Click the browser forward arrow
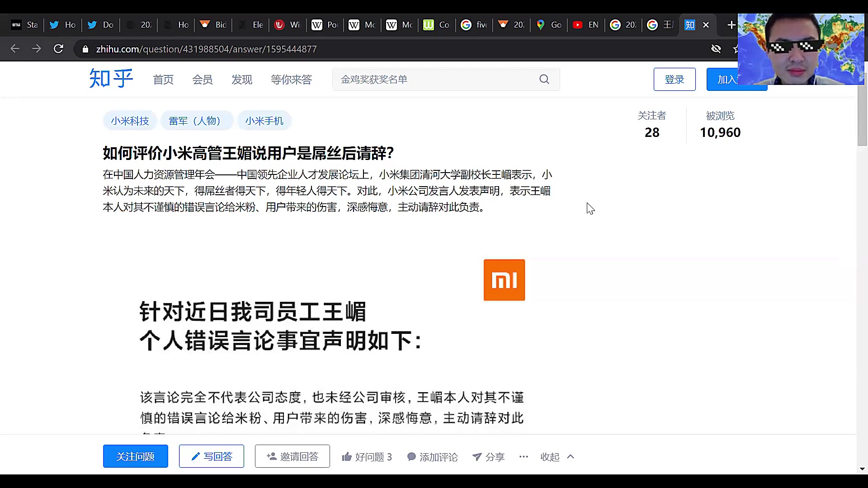The image size is (868, 488). click(x=37, y=49)
